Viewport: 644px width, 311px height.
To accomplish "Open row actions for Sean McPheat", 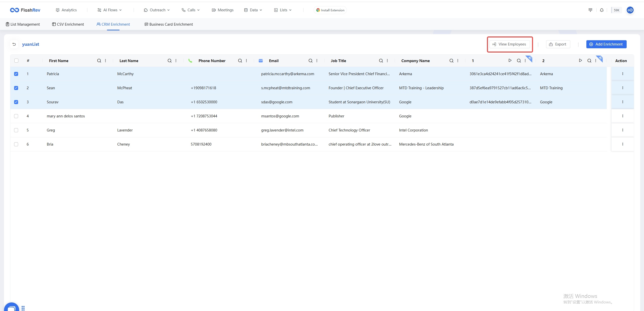I will tap(623, 88).
